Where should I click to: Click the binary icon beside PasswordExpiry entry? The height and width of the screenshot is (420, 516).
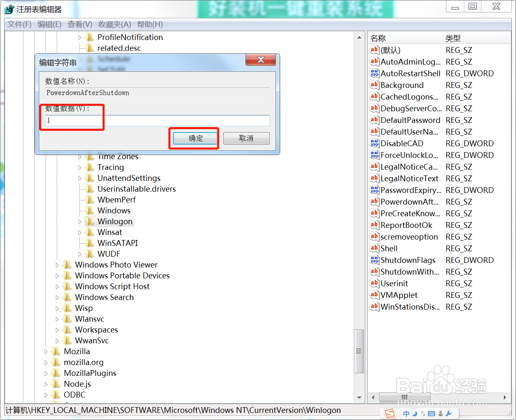(374, 190)
